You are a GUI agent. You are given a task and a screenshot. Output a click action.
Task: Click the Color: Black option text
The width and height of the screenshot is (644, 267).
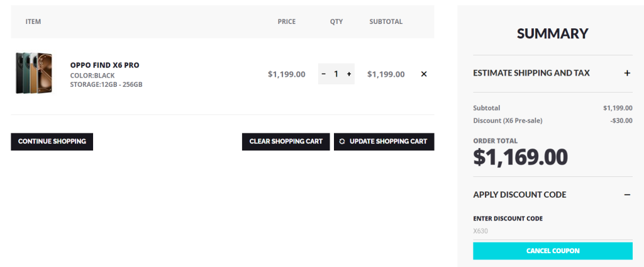click(x=92, y=76)
